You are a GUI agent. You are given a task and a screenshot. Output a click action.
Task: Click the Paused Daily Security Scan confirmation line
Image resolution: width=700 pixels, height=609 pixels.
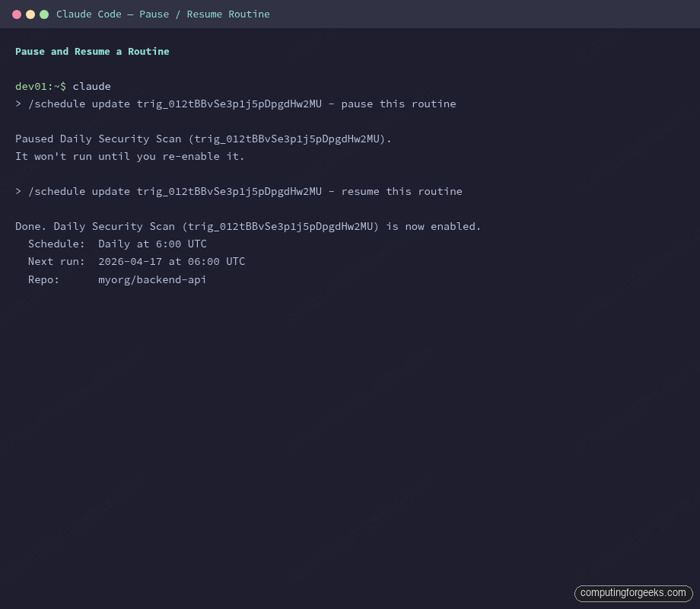(203, 139)
